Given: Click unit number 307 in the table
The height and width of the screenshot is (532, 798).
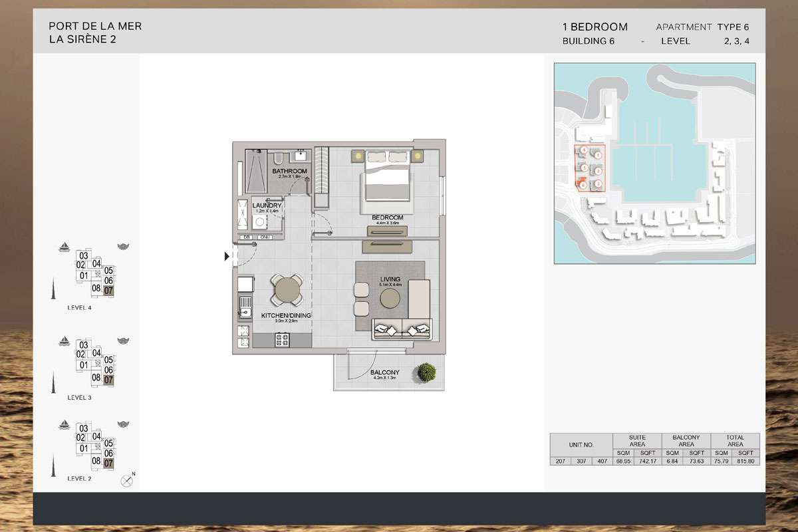Looking at the screenshot, I should click(583, 460).
